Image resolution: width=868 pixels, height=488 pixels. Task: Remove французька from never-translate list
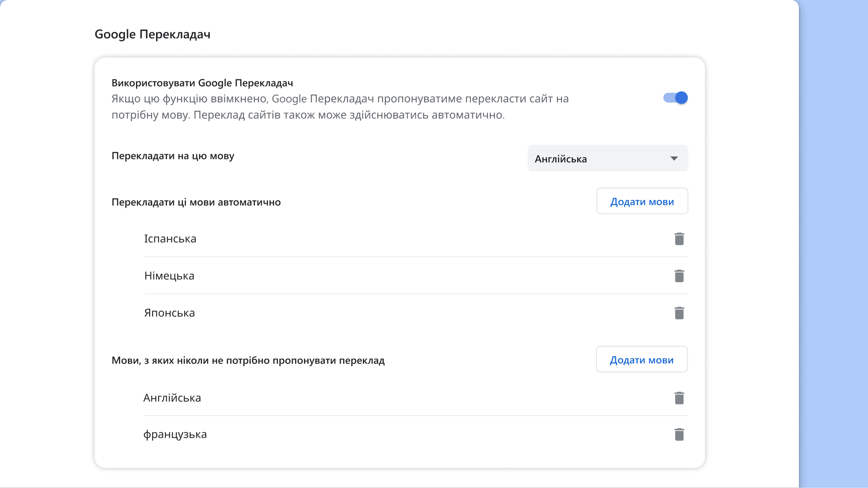tap(679, 434)
